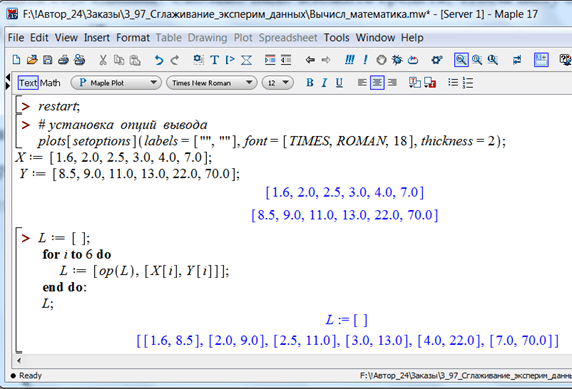Open the font size 12 dropdown
This screenshot has width=572, height=389.
[x=278, y=83]
